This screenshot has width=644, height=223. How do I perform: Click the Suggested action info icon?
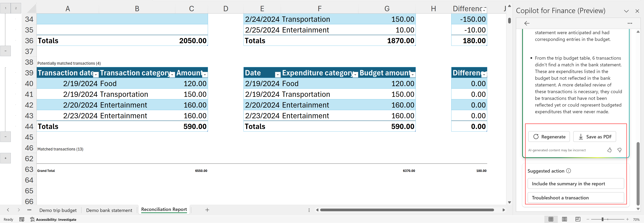[569, 171]
